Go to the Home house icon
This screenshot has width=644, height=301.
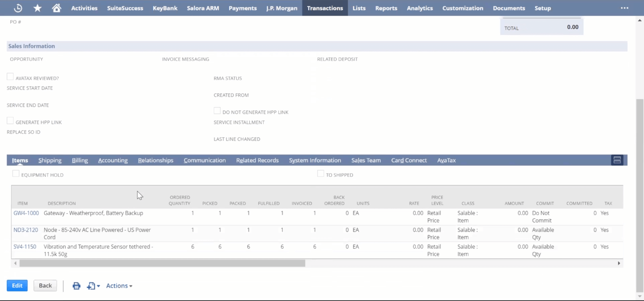[56, 8]
